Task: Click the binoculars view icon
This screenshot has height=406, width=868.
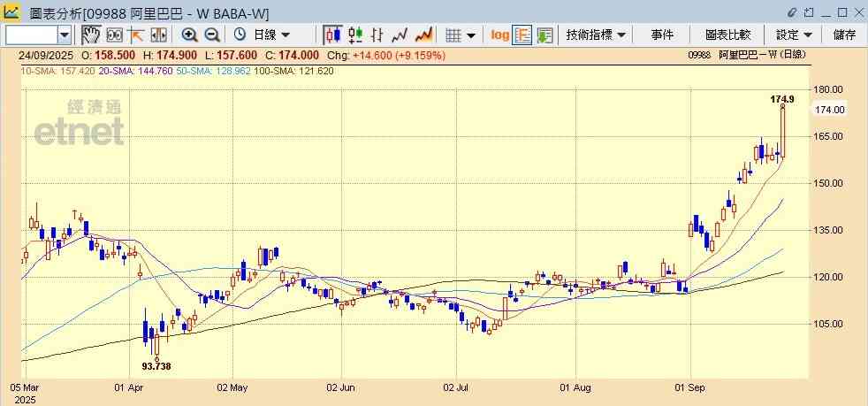Action: click(114, 34)
